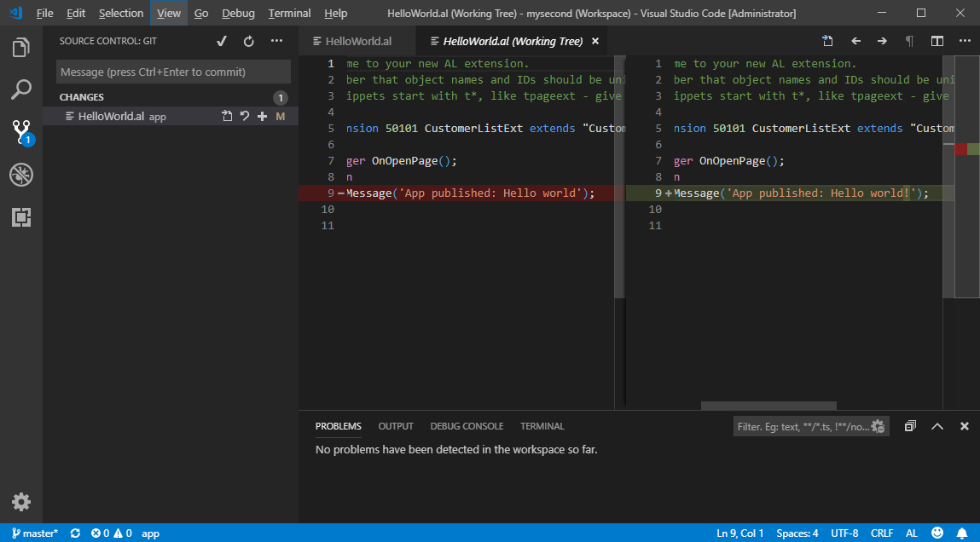Maximize the panel with the up chevron
The width and height of the screenshot is (980, 542).
[x=937, y=426]
